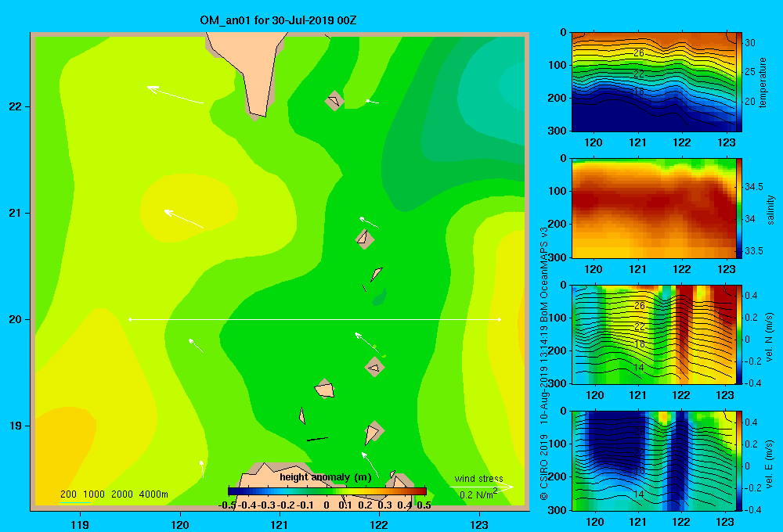Click the 33.5 tick on salinity scale
The height and width of the screenshot is (532, 783).
[x=753, y=250]
